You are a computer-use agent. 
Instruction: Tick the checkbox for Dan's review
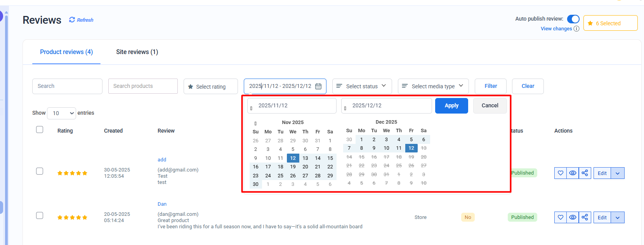tap(40, 215)
